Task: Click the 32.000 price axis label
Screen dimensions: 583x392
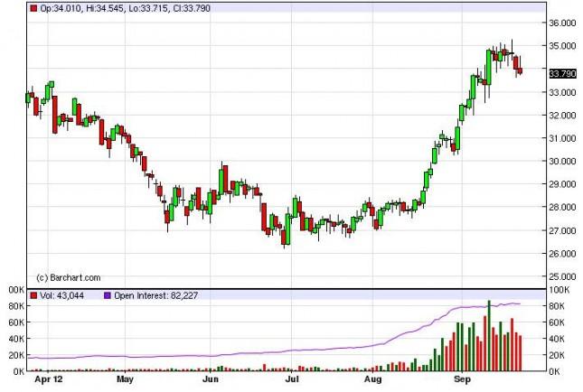Action: click(x=562, y=116)
